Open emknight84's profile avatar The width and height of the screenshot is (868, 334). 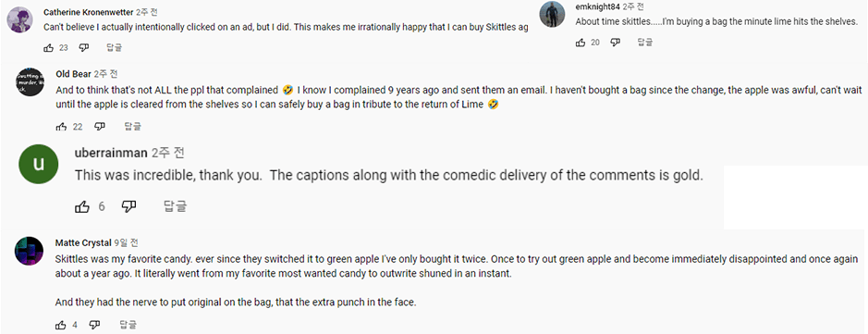552,14
